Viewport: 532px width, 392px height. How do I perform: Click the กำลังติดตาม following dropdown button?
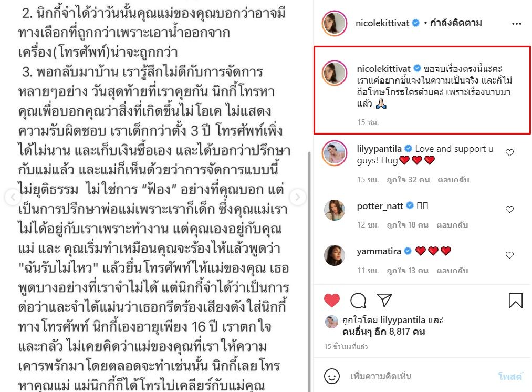click(456, 23)
